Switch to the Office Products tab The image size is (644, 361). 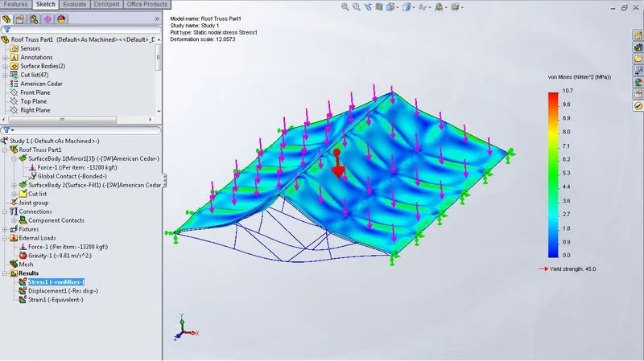pos(142,5)
